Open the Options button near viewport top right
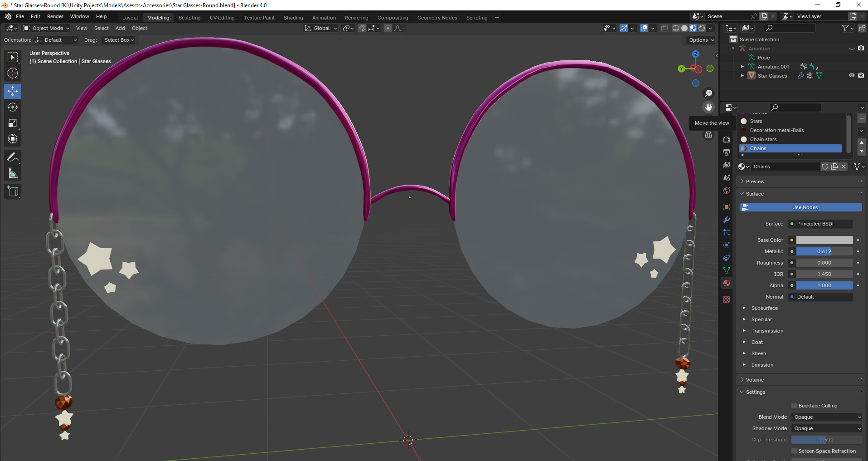Screen dimensions: 868x461 (x=700, y=40)
